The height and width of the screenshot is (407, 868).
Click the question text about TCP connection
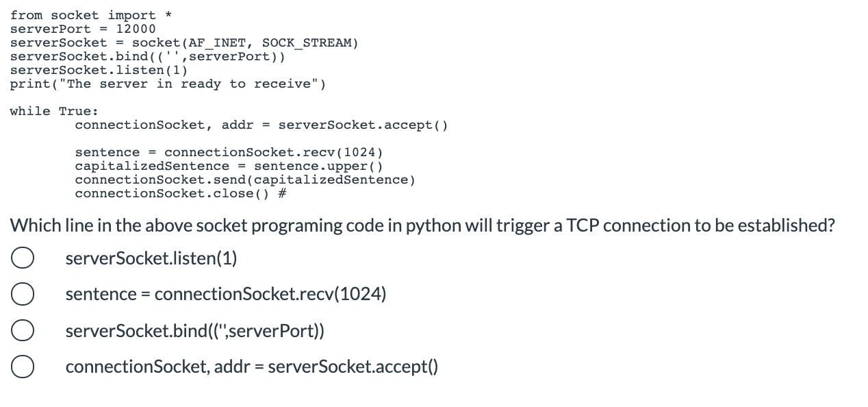click(x=423, y=225)
